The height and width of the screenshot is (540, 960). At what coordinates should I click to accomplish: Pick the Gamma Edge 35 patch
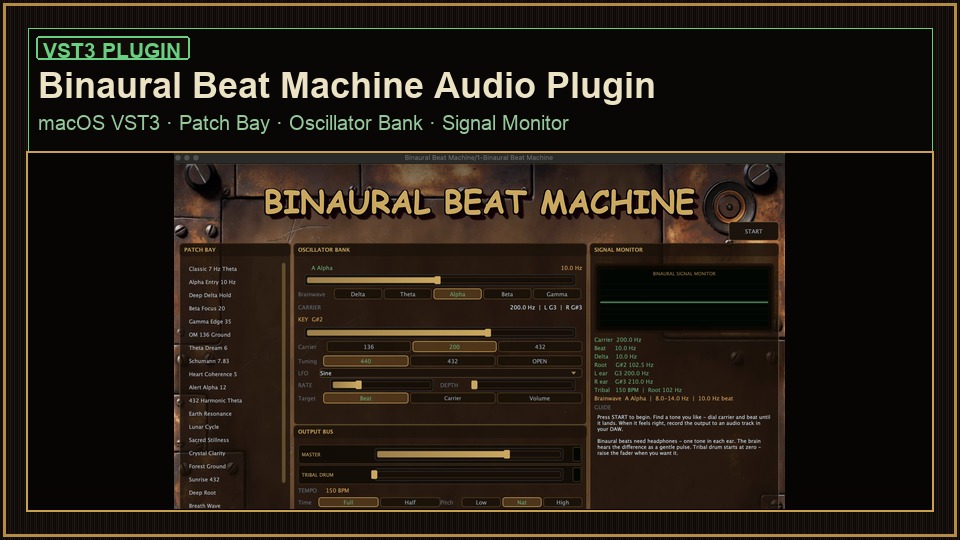click(209, 321)
